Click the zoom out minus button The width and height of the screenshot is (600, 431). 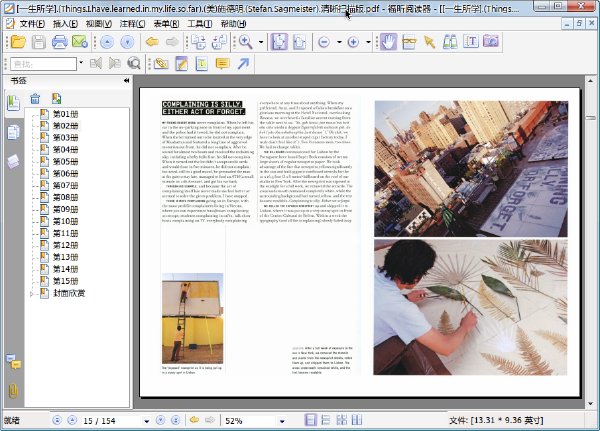(x=324, y=42)
